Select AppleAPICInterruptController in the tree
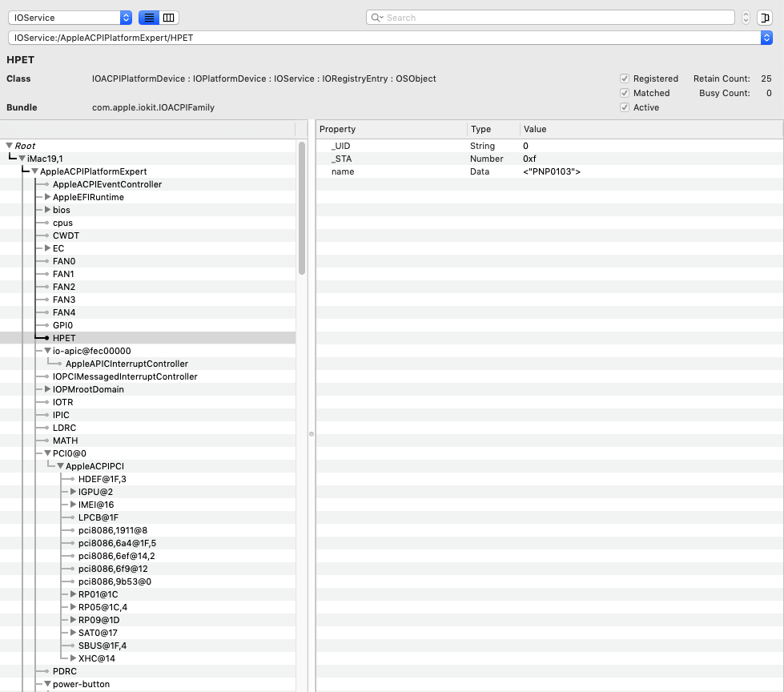This screenshot has height=692, width=784. tap(127, 364)
